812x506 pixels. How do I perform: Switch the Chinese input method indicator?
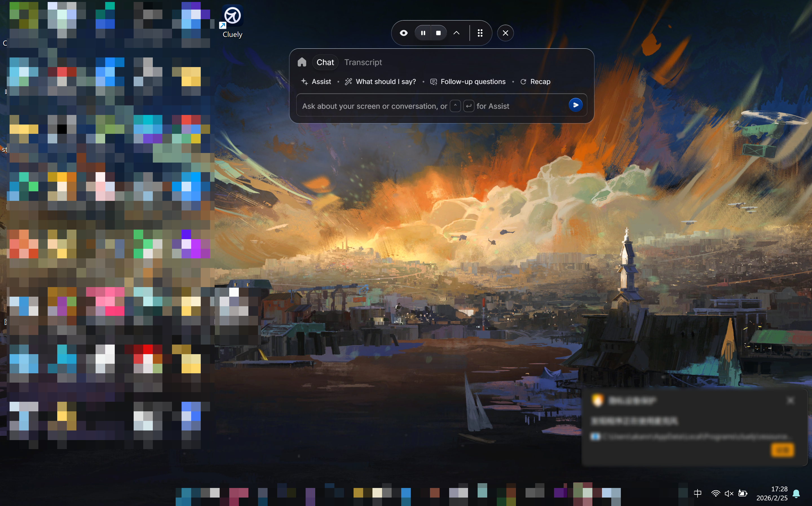698,493
